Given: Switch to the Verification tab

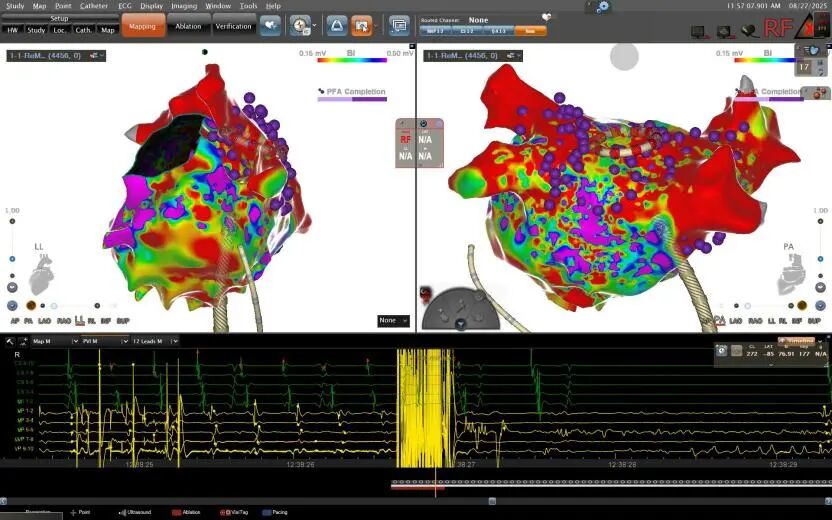Looking at the screenshot, I should tap(233, 27).
